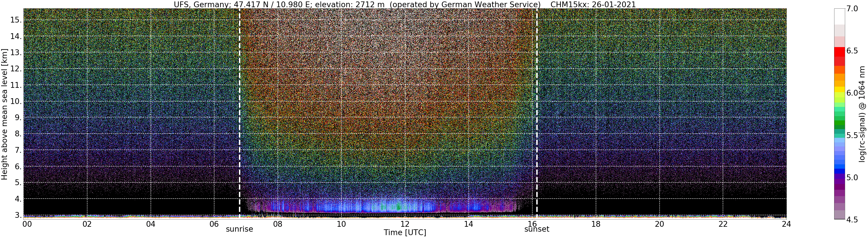Click the "sunset" label below the time axis
868x238 pixels.
[x=537, y=229]
